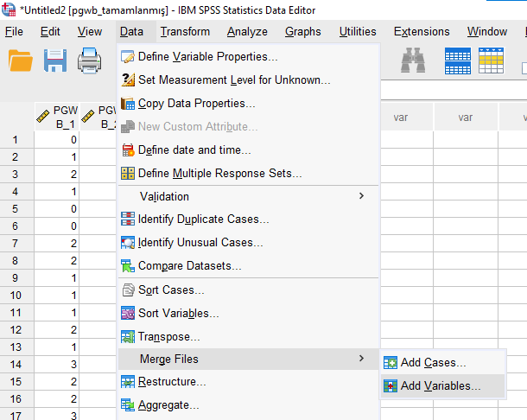The height and width of the screenshot is (420, 527).
Task: Open the Window menu
Action: (487, 32)
